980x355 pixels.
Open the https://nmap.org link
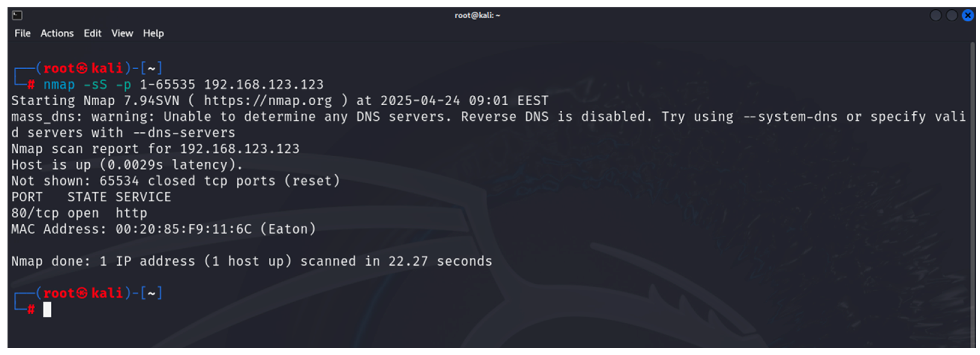[x=267, y=101]
